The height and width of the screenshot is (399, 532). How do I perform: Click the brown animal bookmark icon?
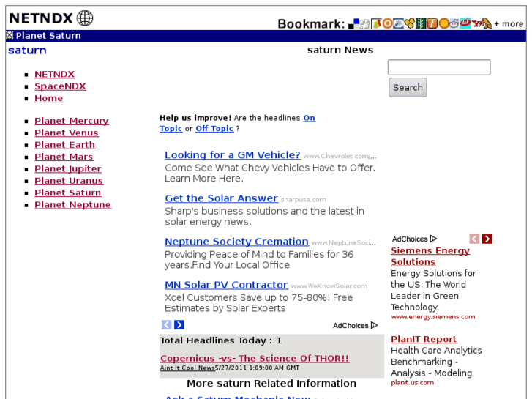(487, 23)
